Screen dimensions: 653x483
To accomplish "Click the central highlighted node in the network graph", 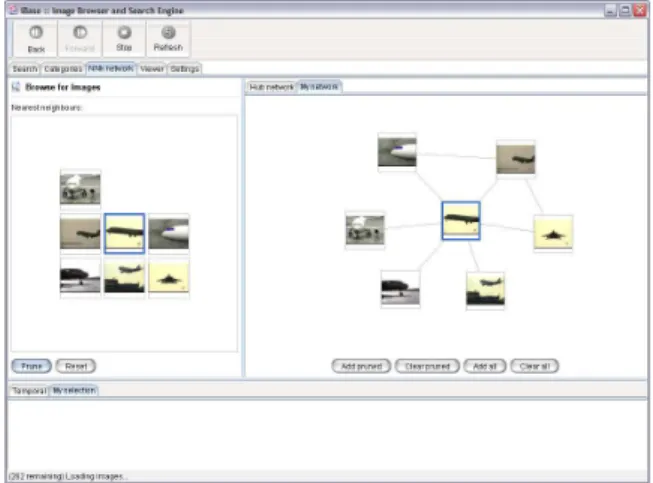I will point(461,221).
